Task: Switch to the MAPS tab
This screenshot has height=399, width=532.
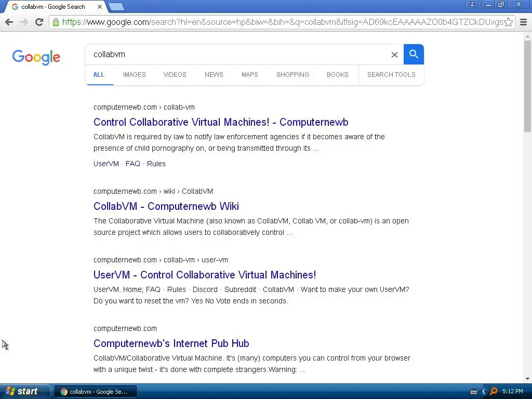Action: pyautogui.click(x=250, y=75)
